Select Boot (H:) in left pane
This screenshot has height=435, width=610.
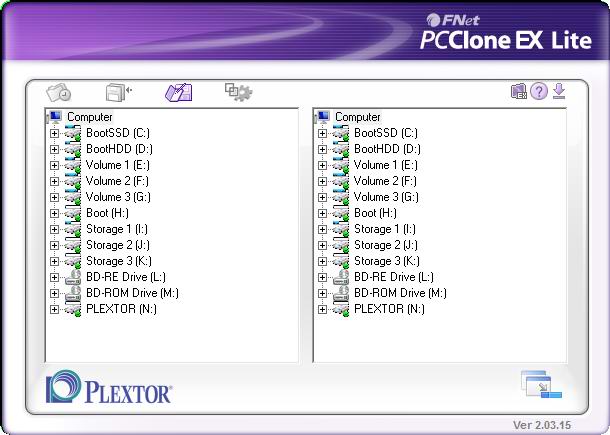[x=107, y=213]
